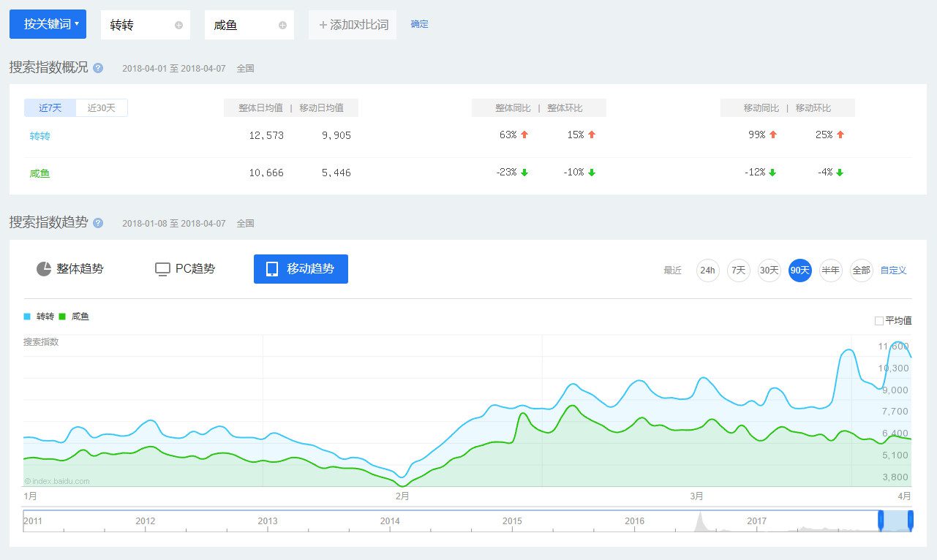This screenshot has height=560, width=937.
Task: Open the 按关键词 dropdown
Action: coord(48,24)
